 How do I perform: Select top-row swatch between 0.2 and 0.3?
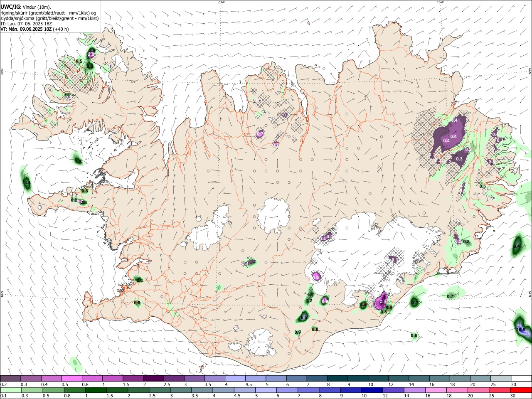10,378
